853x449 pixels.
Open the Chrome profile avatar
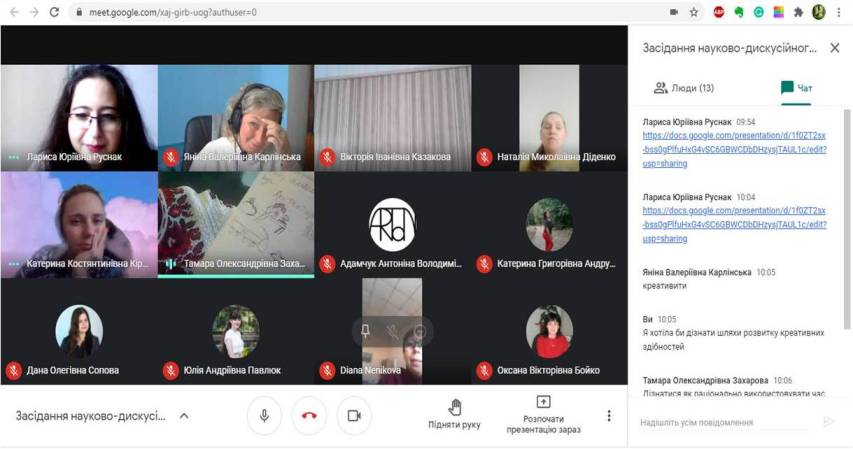tap(818, 12)
